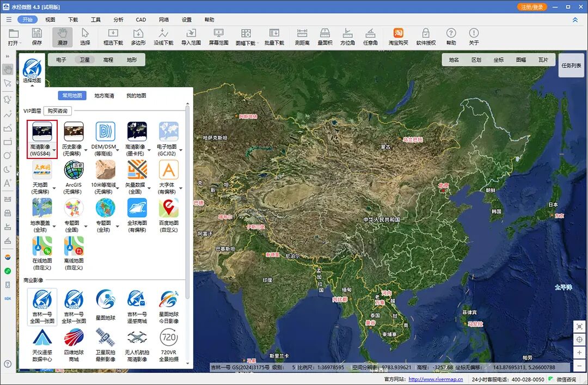Toggle 地名 place name overlay
Viewport: 588px width, 385px height.
(454, 60)
